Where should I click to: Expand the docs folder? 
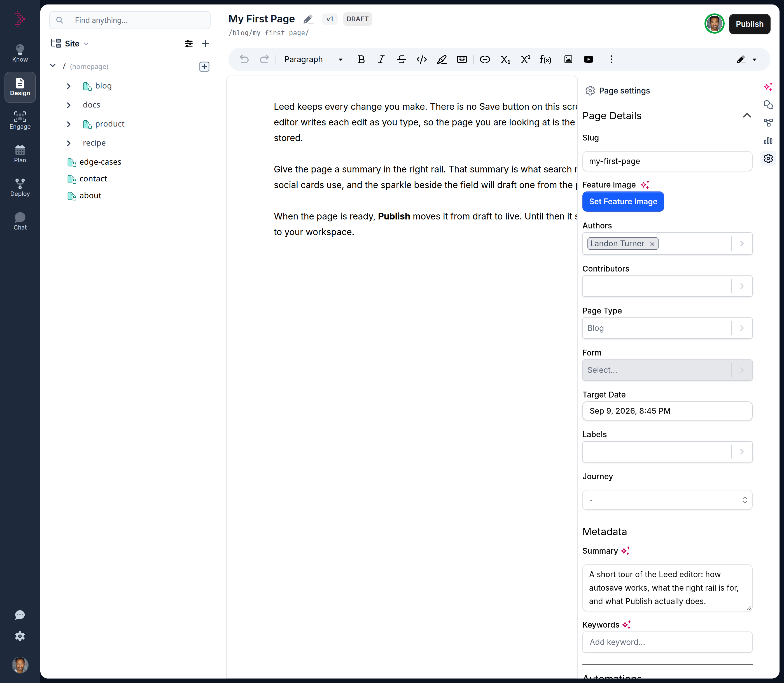coord(69,105)
